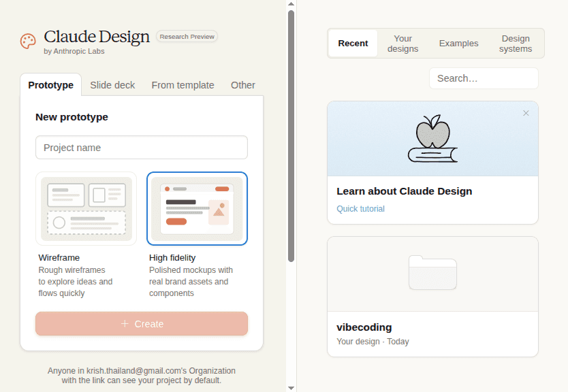Switch to the Your designs tab
The height and width of the screenshot is (392, 568).
[403, 44]
